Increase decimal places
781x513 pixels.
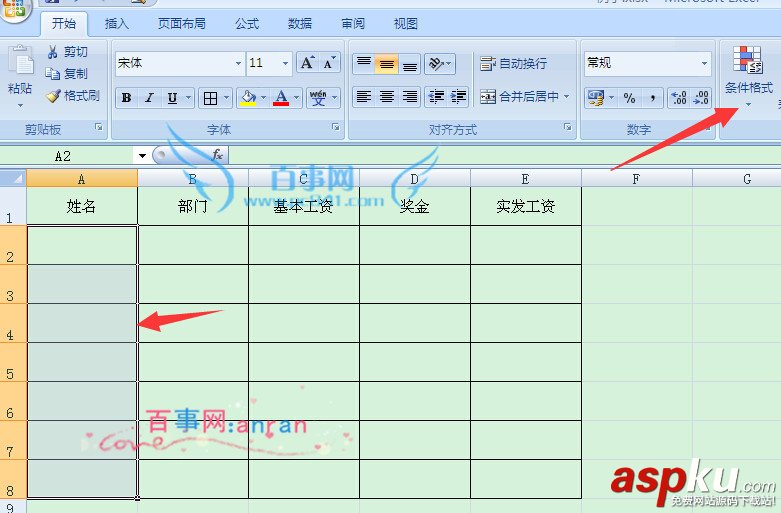pyautogui.click(x=678, y=98)
